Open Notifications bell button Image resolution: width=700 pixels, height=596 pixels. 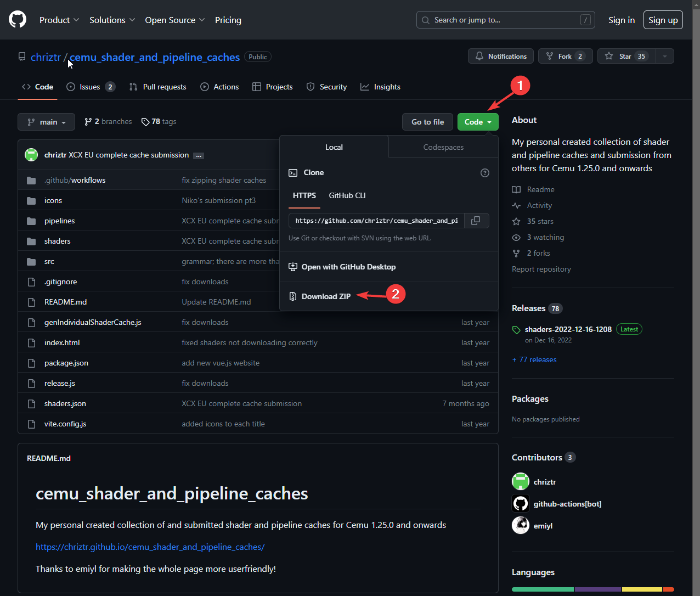[501, 56]
